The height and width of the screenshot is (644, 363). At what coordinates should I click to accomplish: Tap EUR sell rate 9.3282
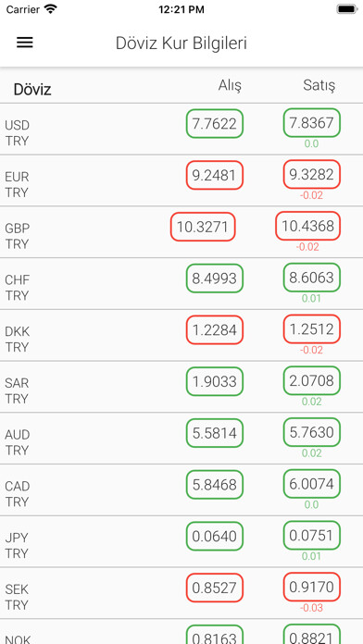click(x=312, y=175)
